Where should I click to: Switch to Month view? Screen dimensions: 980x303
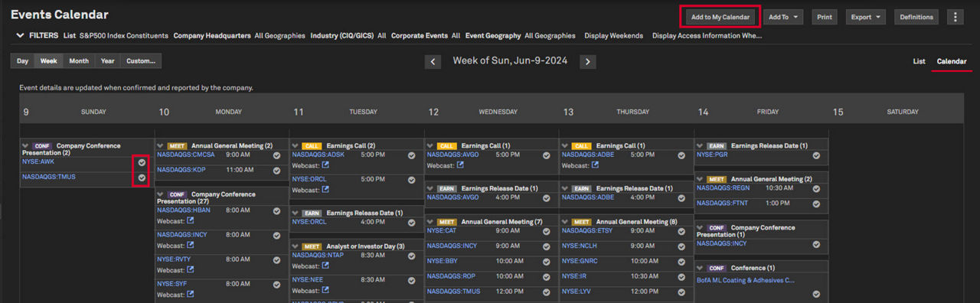[x=79, y=61]
